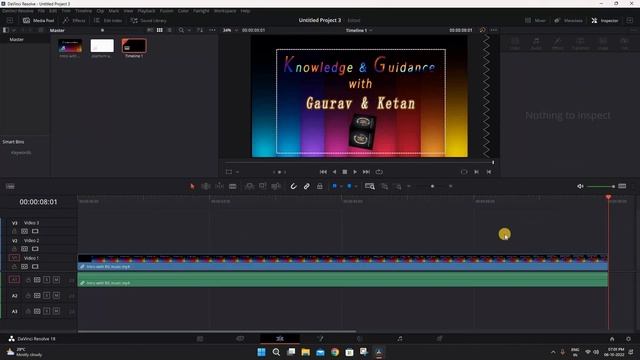Viewport: 640px width, 360px height.
Task: Open the Mixer panel button
Action: click(x=535, y=20)
